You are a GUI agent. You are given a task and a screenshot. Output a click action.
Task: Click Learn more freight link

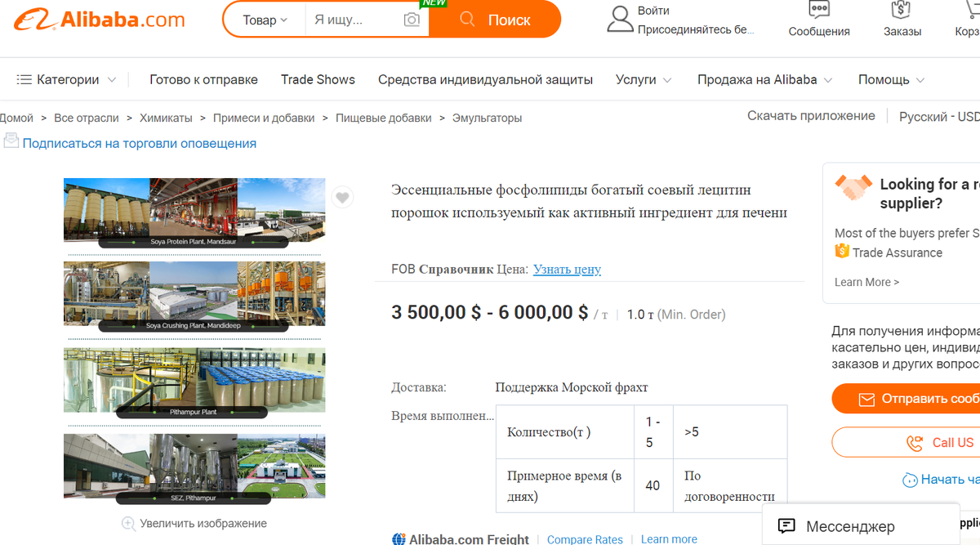coord(669,539)
